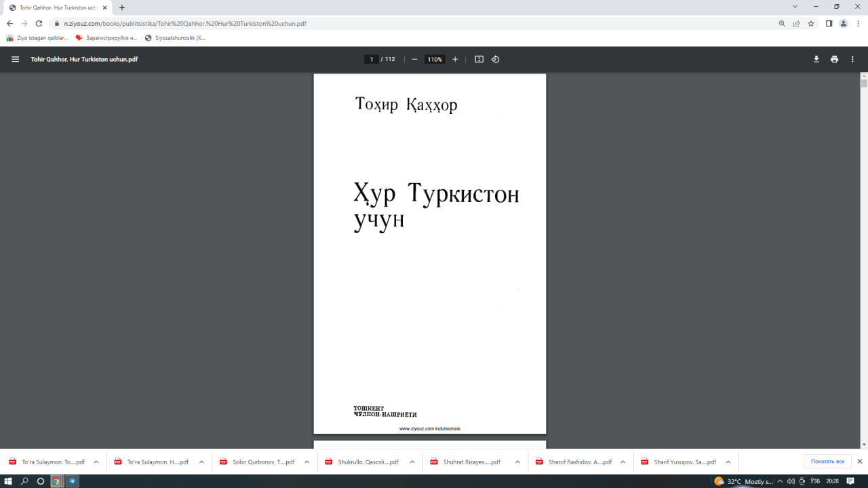868x488 pixels.
Task: Open the clock showing 20:28
Action: [x=831, y=481]
